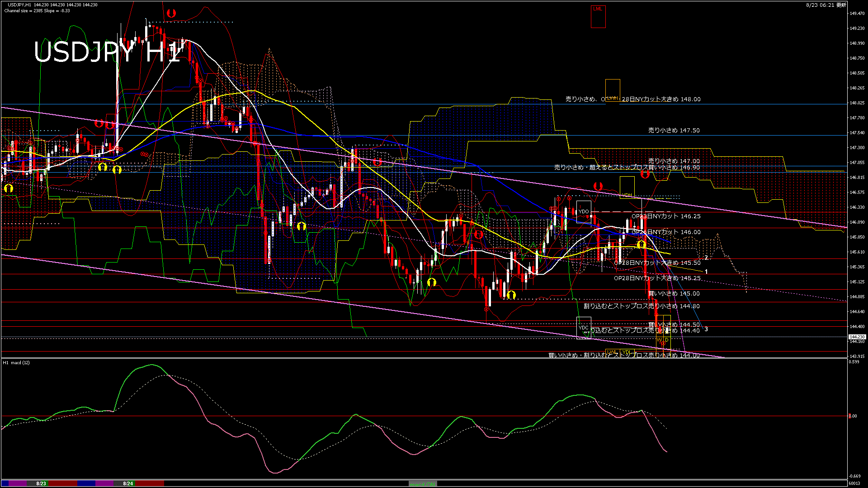
Task: Click the OP23日NYカット 146.25 label
Action: tap(666, 216)
